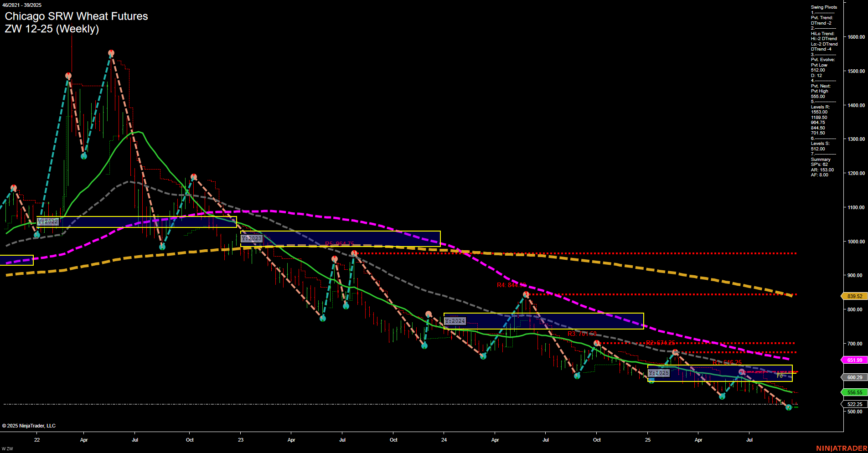
Task: Select the Y:2025 label tab
Action: coord(659,373)
